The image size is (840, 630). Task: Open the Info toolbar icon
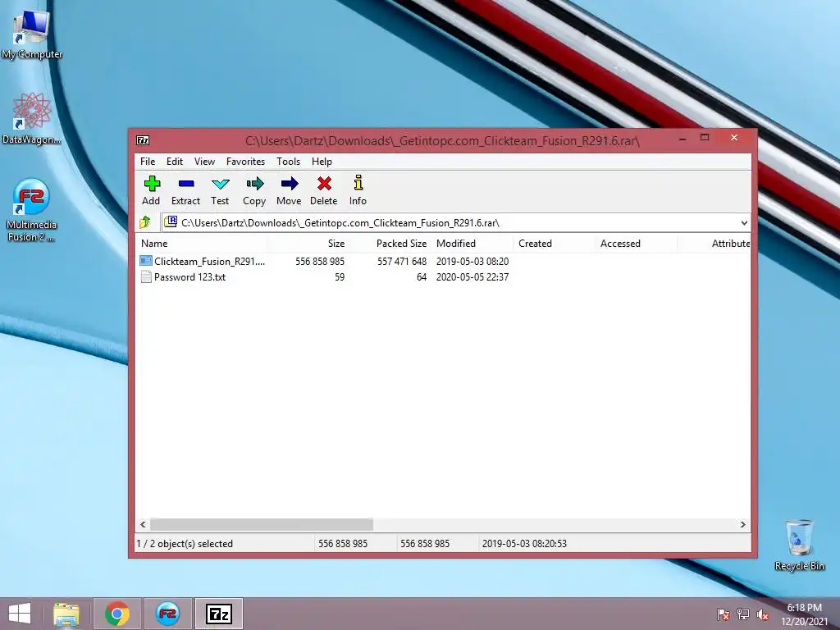click(x=358, y=183)
